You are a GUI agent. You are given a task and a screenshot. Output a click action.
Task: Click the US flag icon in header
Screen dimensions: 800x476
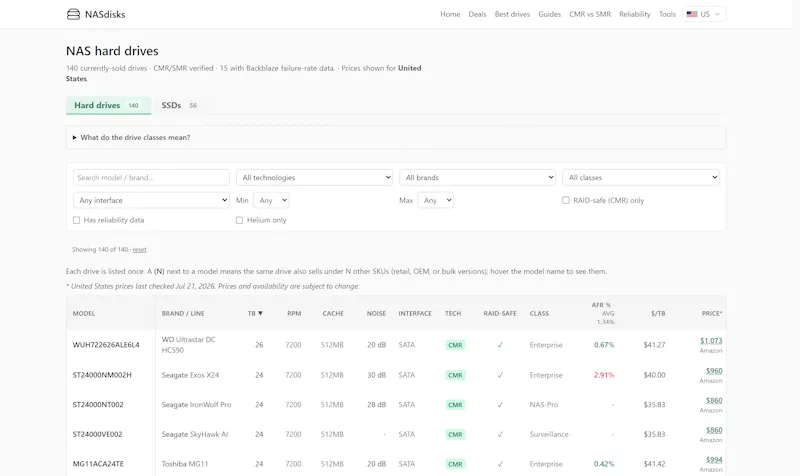point(692,14)
